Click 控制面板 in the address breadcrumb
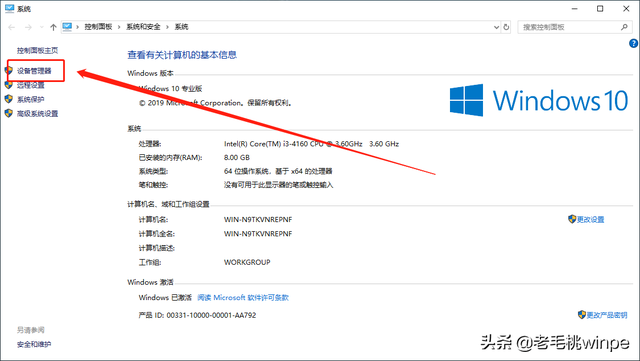Viewport: 640px width, 361px height. 98,27
